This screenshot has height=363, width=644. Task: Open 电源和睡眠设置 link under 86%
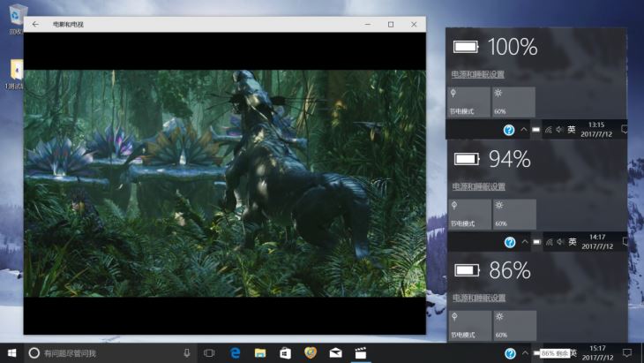[x=479, y=298]
